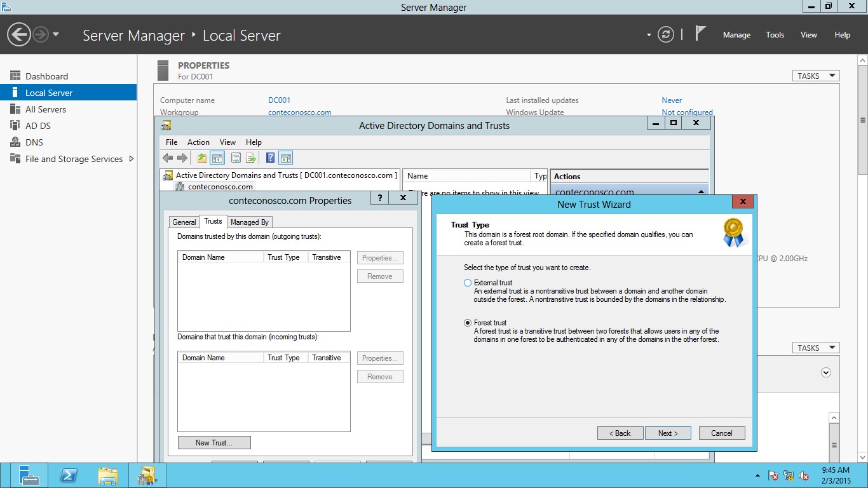Open the Action menu in Domains and Trusts
This screenshot has height=488, width=868.
pyautogui.click(x=198, y=142)
